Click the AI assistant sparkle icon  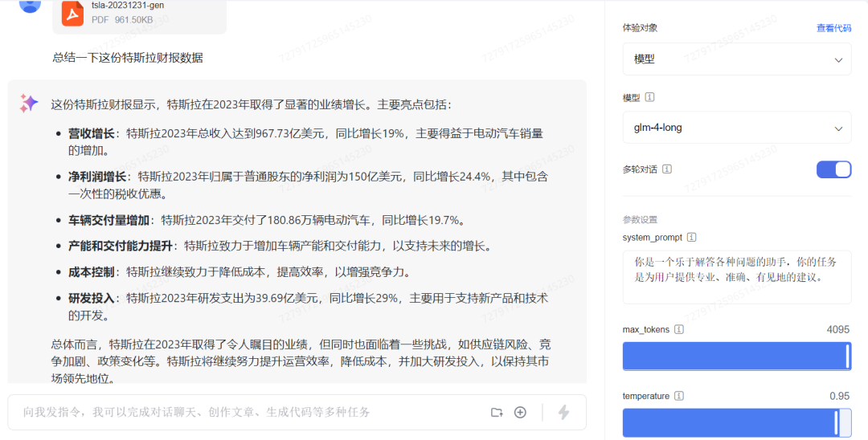point(28,104)
